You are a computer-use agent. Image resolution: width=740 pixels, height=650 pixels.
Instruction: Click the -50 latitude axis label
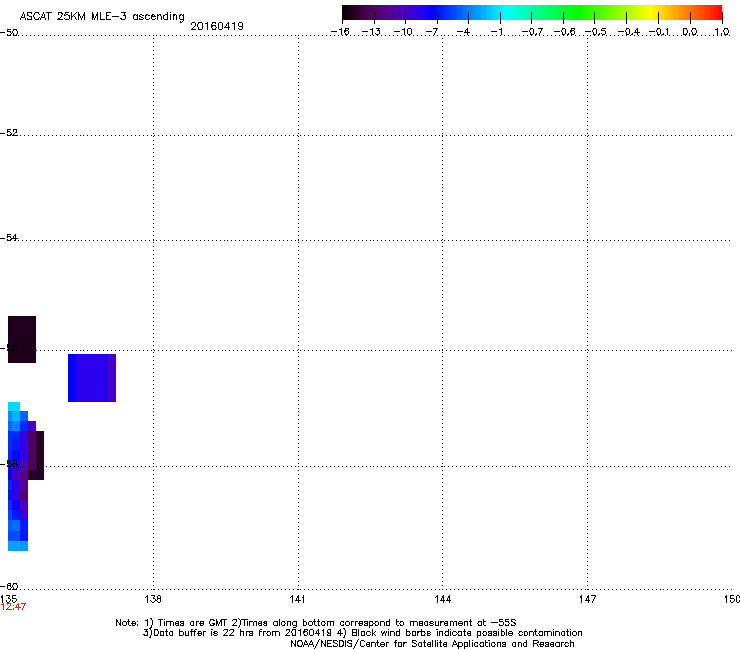click(9, 33)
